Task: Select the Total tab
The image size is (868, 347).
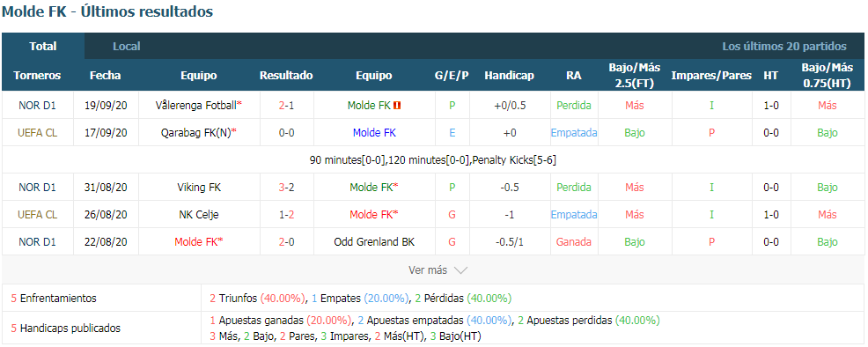Action: point(43,47)
